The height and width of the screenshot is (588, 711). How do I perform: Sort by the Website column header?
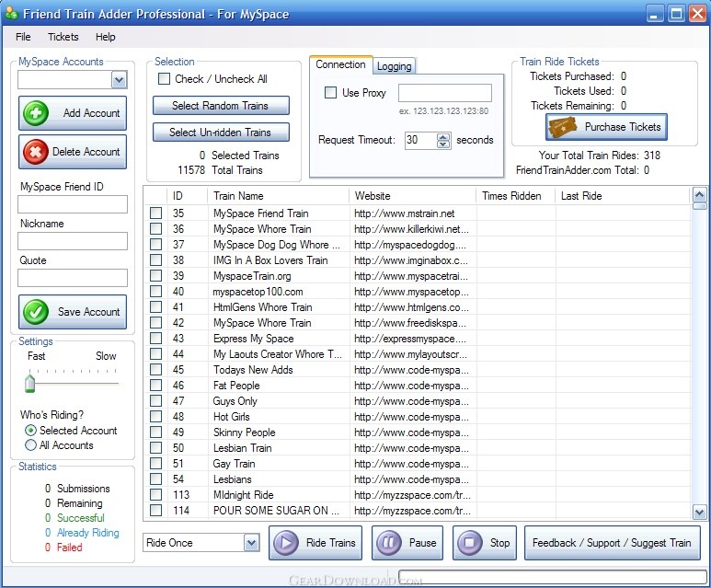coord(413,196)
